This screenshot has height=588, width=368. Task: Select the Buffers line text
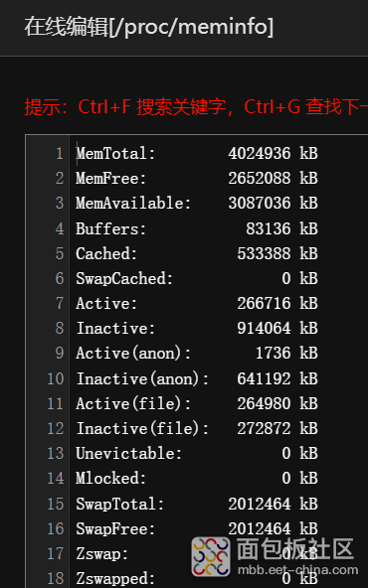[197, 228]
